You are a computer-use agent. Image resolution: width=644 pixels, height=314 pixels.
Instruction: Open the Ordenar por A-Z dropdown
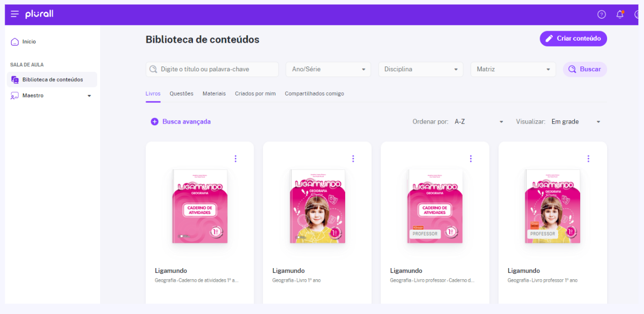tap(479, 121)
